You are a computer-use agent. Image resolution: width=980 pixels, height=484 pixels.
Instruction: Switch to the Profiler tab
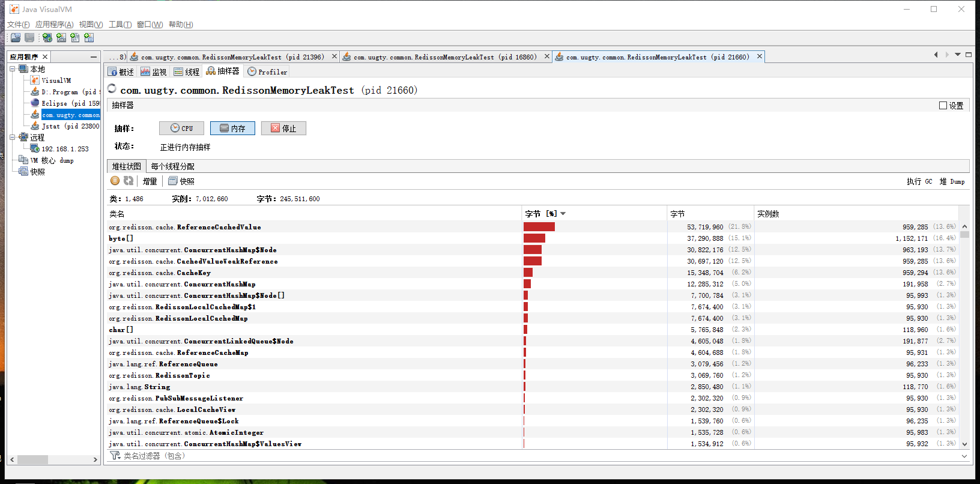click(x=267, y=71)
